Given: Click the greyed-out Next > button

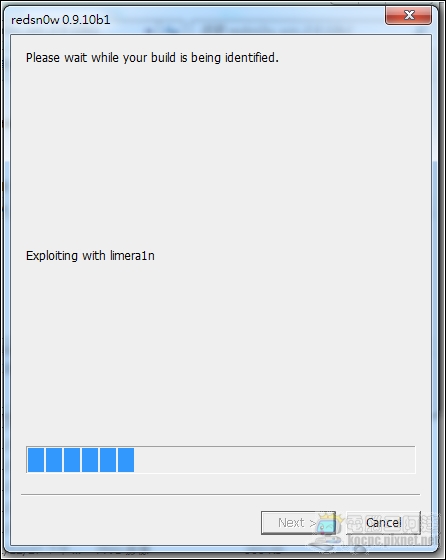Looking at the screenshot, I should click(298, 522).
